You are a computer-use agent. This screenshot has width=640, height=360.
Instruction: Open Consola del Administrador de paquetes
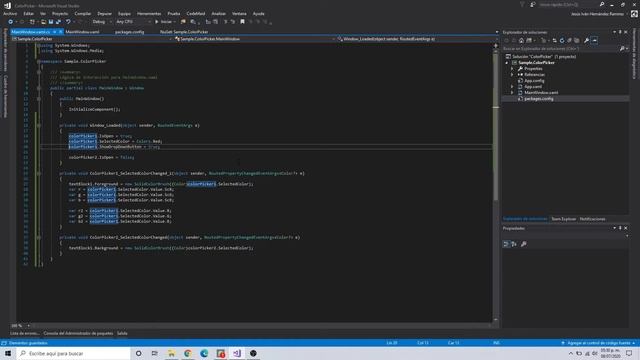78,333
